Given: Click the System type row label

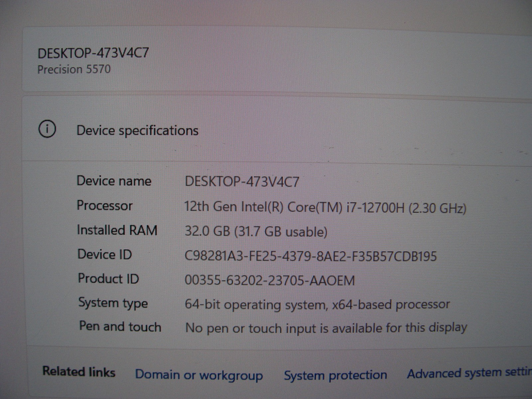Looking at the screenshot, I should [x=113, y=303].
